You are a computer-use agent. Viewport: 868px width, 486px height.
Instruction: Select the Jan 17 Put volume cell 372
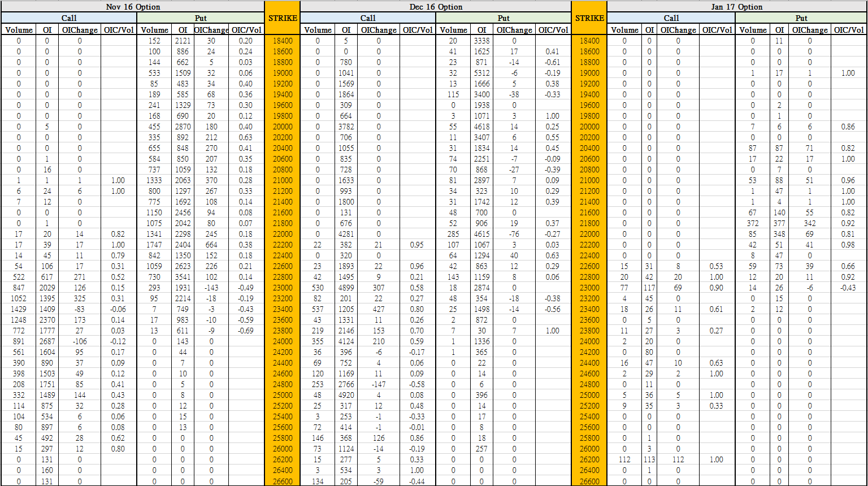(753, 223)
